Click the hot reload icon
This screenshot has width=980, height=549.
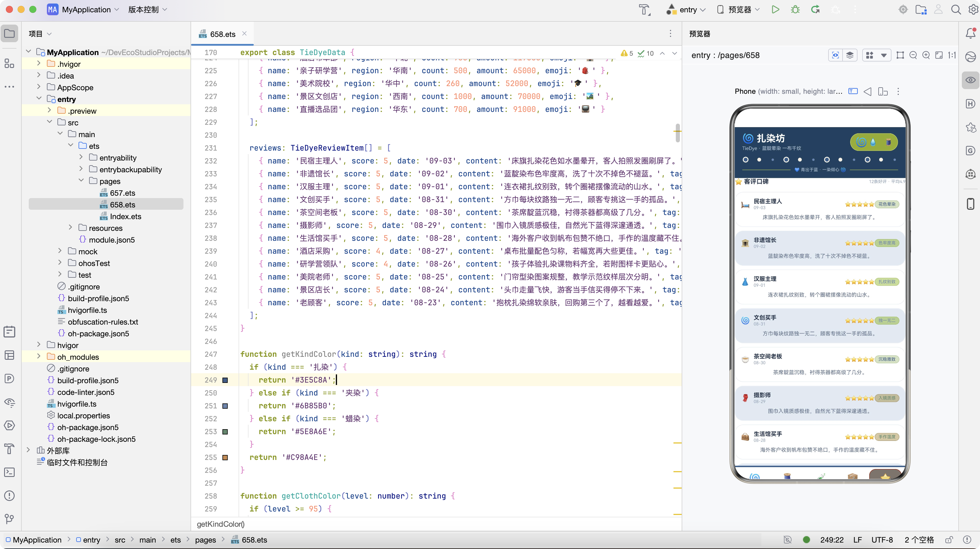(815, 9)
